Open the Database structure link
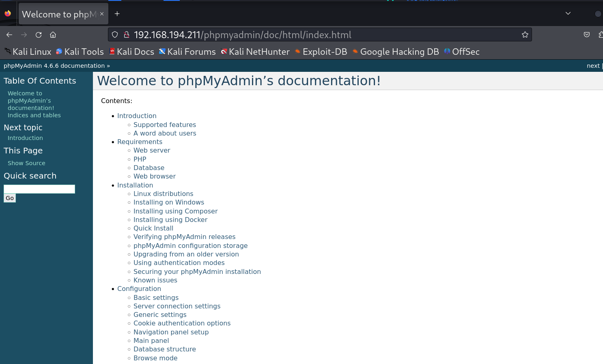The height and width of the screenshot is (364, 603). 165,349
